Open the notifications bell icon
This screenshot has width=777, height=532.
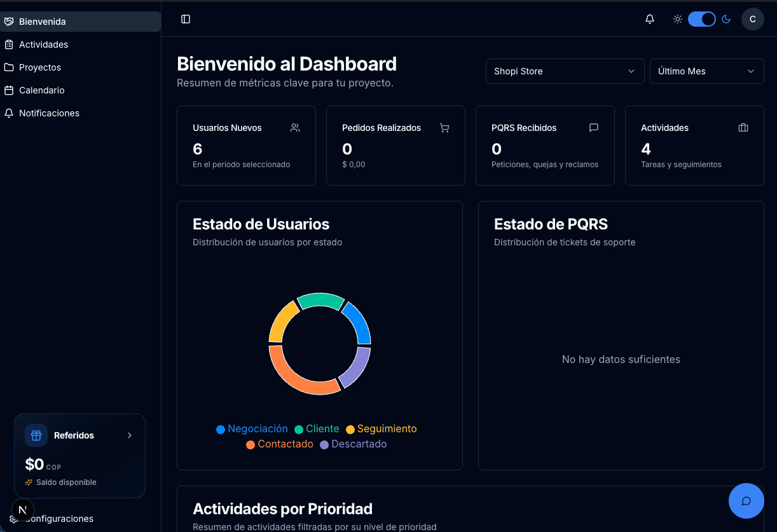click(649, 19)
